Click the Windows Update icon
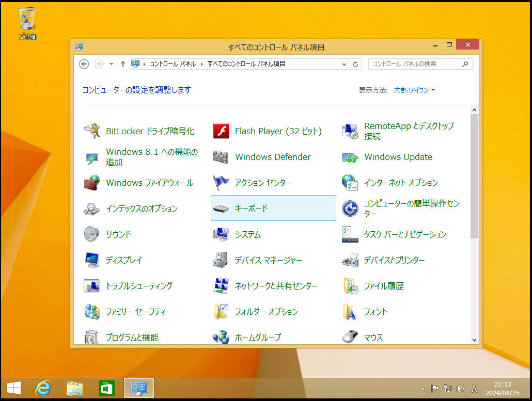 click(350, 157)
